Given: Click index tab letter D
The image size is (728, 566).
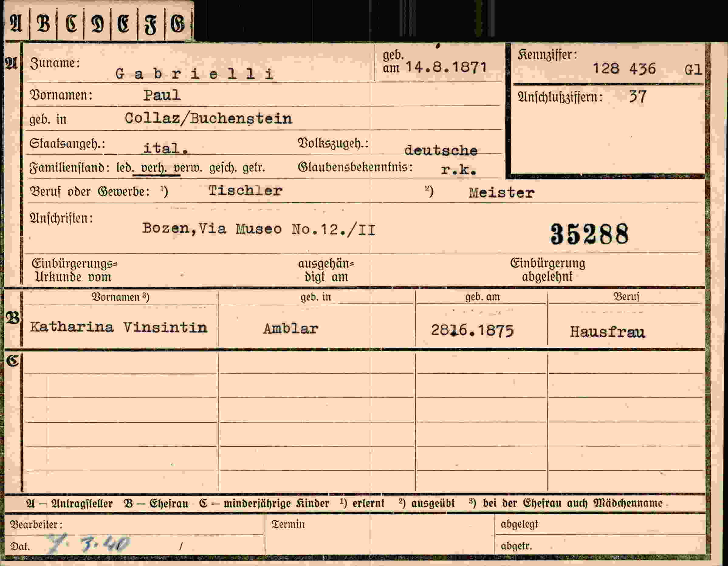Looking at the screenshot, I should coord(97,24).
